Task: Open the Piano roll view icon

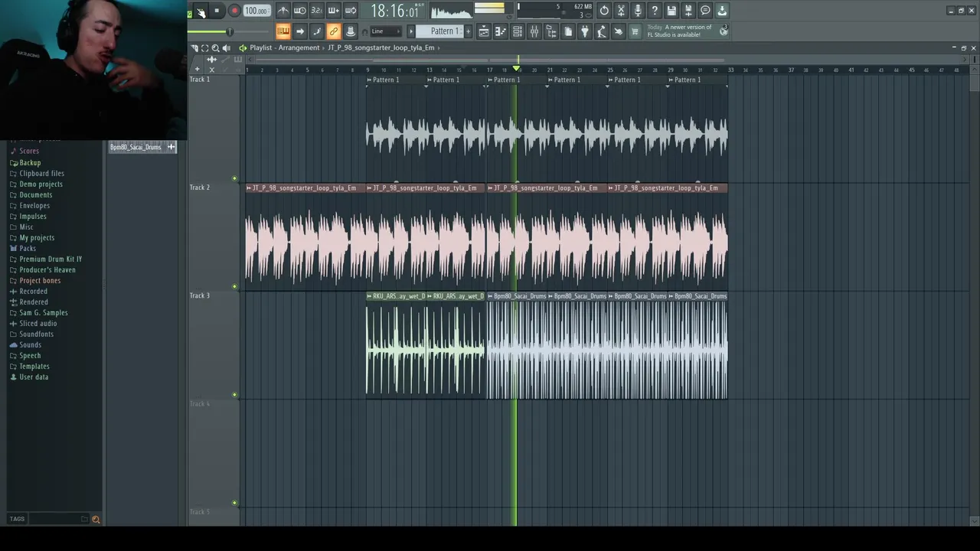Action: tap(501, 31)
